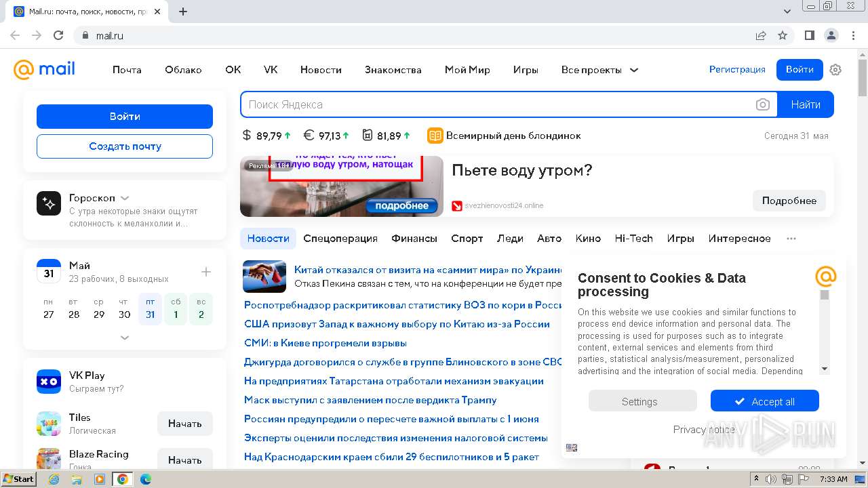The image size is (868, 488).
Task: Bookmark this page with star icon
Action: tap(783, 35)
